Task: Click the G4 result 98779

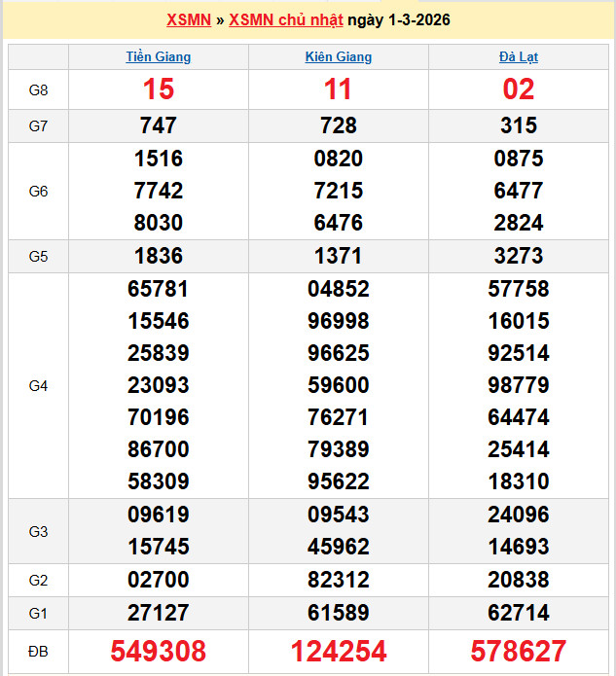Action: click(x=519, y=385)
